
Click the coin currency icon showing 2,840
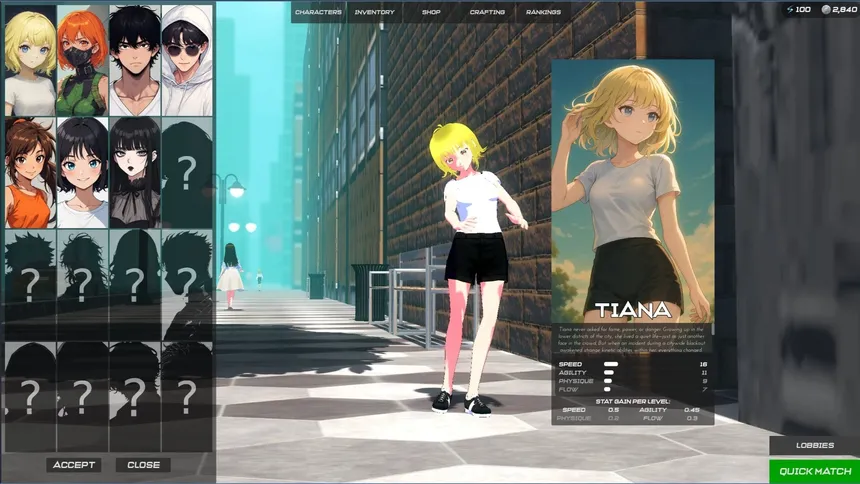tap(826, 9)
